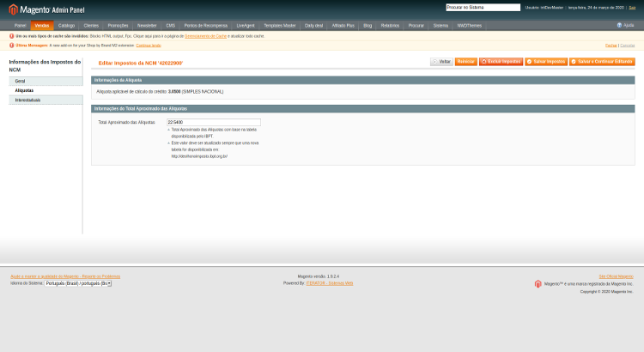Click the Última Mensagem alert icon
This screenshot has height=352, width=644.
(x=11, y=46)
